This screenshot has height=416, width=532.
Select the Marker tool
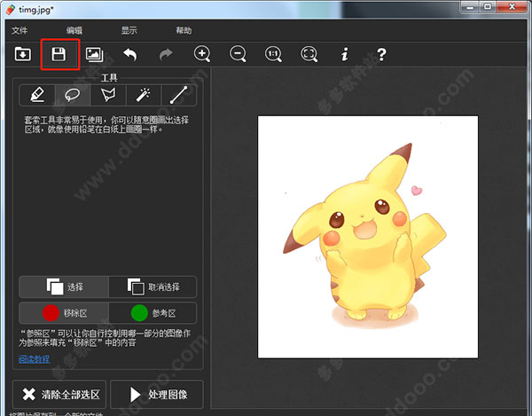coord(37,95)
